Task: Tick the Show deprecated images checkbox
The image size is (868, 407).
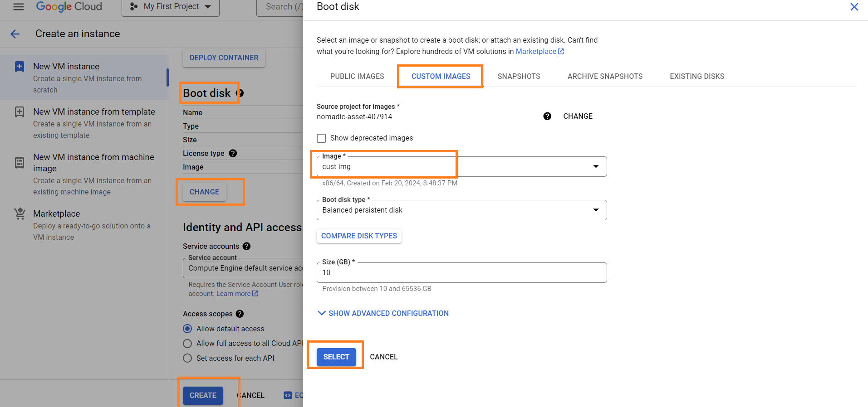Action: pyautogui.click(x=321, y=138)
